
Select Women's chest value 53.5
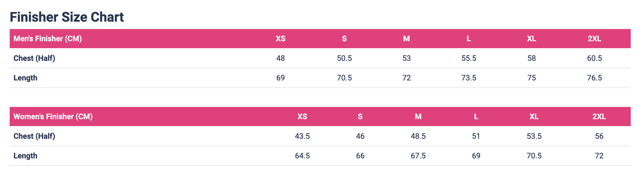pyautogui.click(x=534, y=136)
